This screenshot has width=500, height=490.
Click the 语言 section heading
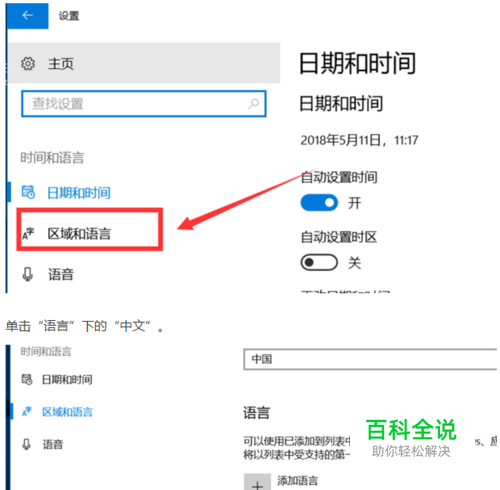pyautogui.click(x=256, y=413)
